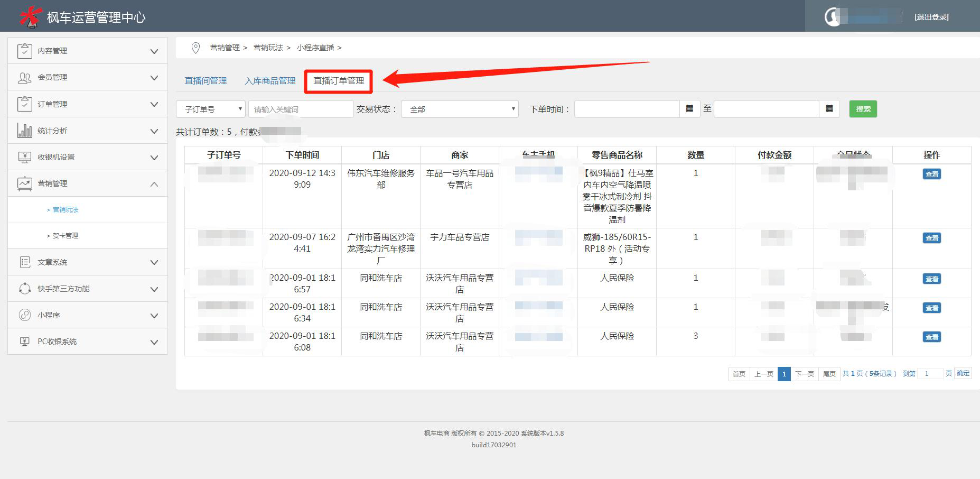Click the 下单时间 column header
Viewport: 980px width, 479px height.
point(302,155)
